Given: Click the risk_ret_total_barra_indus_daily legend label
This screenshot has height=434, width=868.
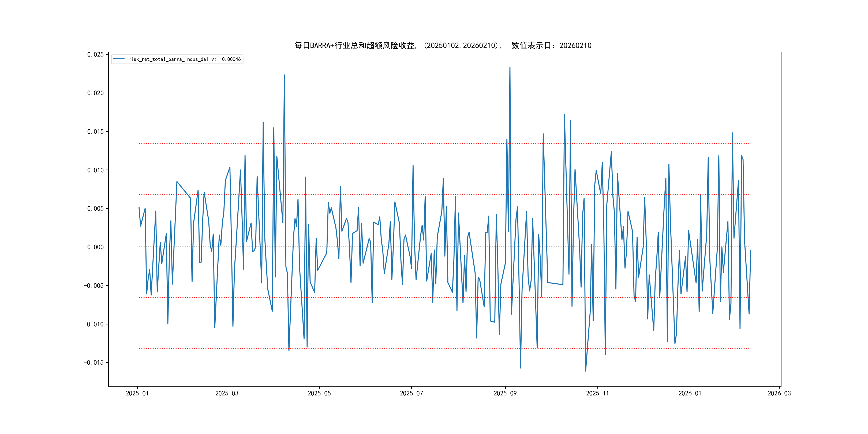Looking at the screenshot, I should pos(184,59).
